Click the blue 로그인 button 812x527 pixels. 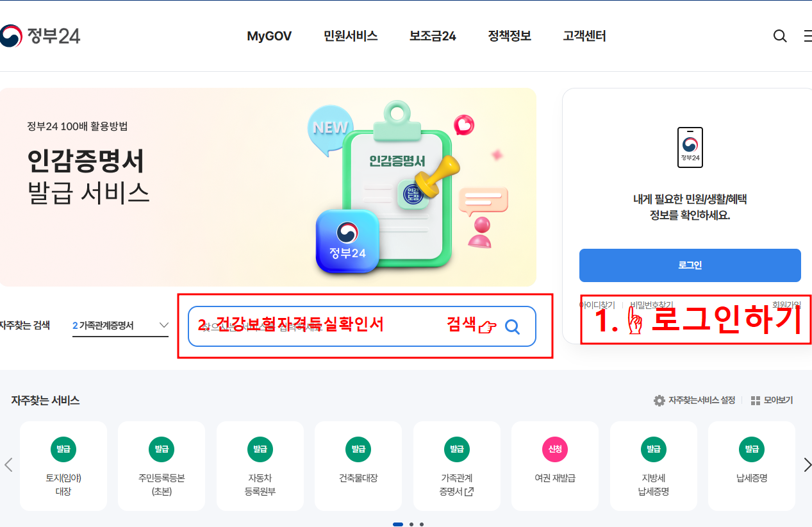click(690, 265)
